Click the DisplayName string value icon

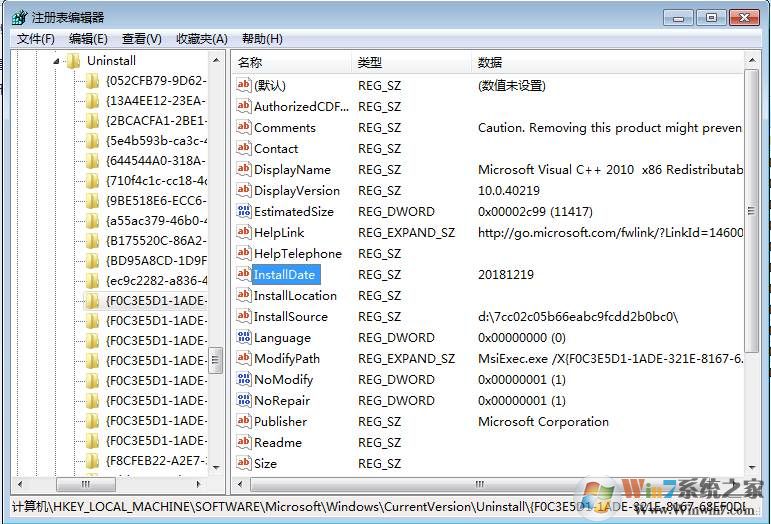click(243, 170)
